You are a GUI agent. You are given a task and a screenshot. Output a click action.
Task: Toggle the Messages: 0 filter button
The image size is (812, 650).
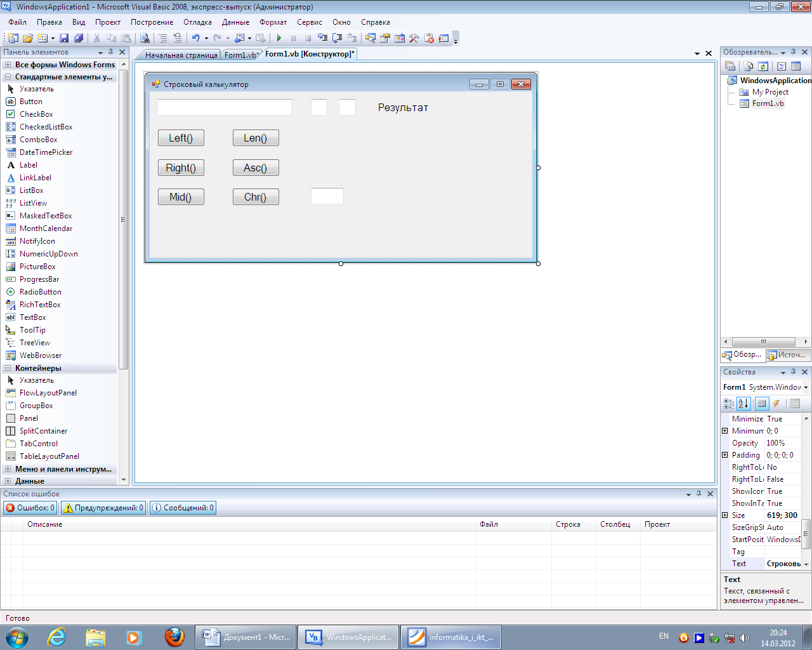pos(183,508)
